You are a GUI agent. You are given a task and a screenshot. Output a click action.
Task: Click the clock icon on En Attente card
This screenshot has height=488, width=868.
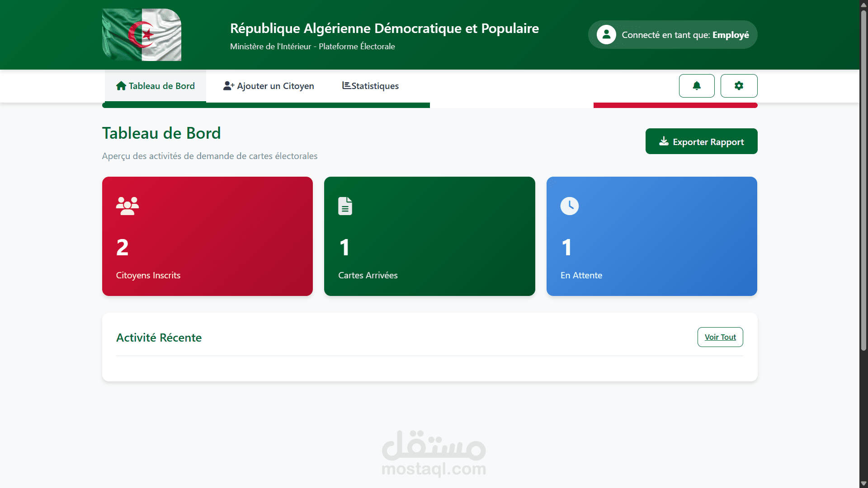(570, 206)
